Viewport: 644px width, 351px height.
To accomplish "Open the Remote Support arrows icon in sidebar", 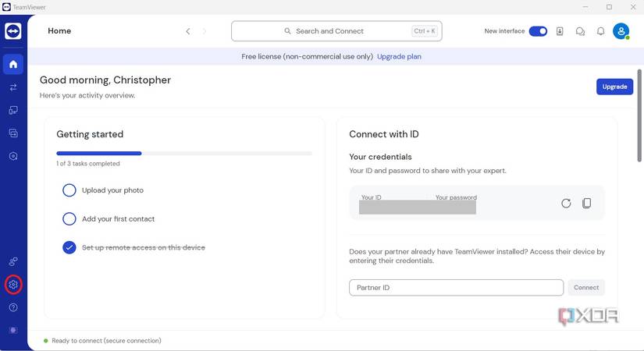I will point(13,87).
